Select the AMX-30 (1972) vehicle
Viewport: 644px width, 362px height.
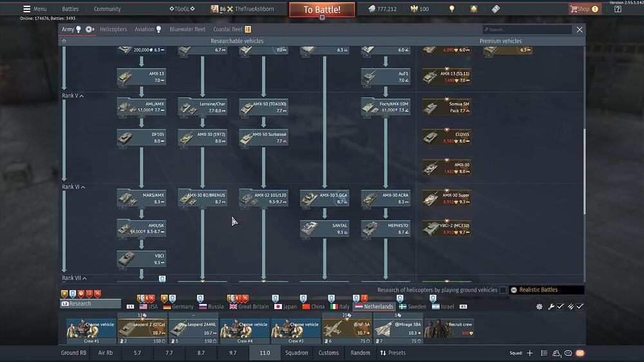[x=202, y=138]
